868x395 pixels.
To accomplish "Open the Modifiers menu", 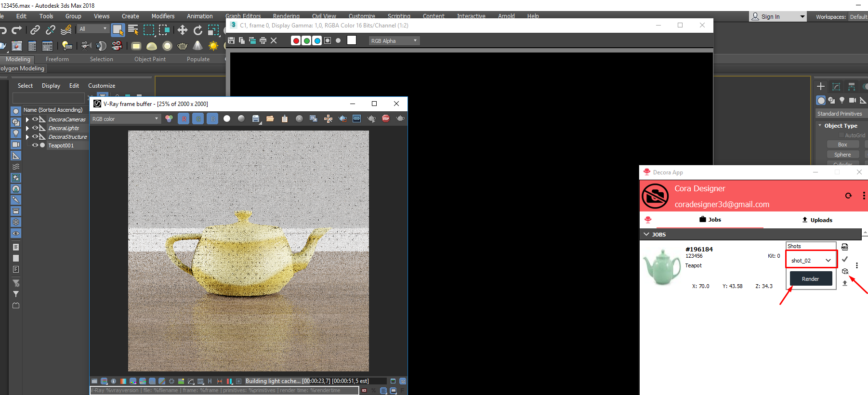I will (163, 16).
